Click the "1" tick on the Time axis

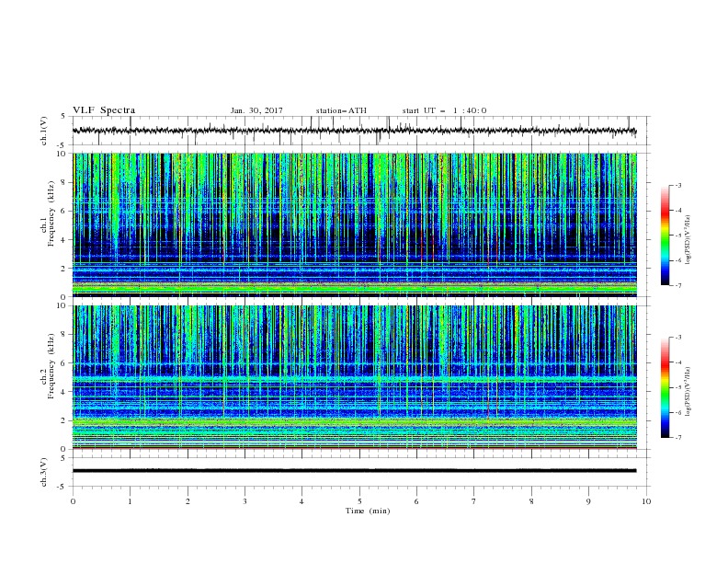coord(131,501)
